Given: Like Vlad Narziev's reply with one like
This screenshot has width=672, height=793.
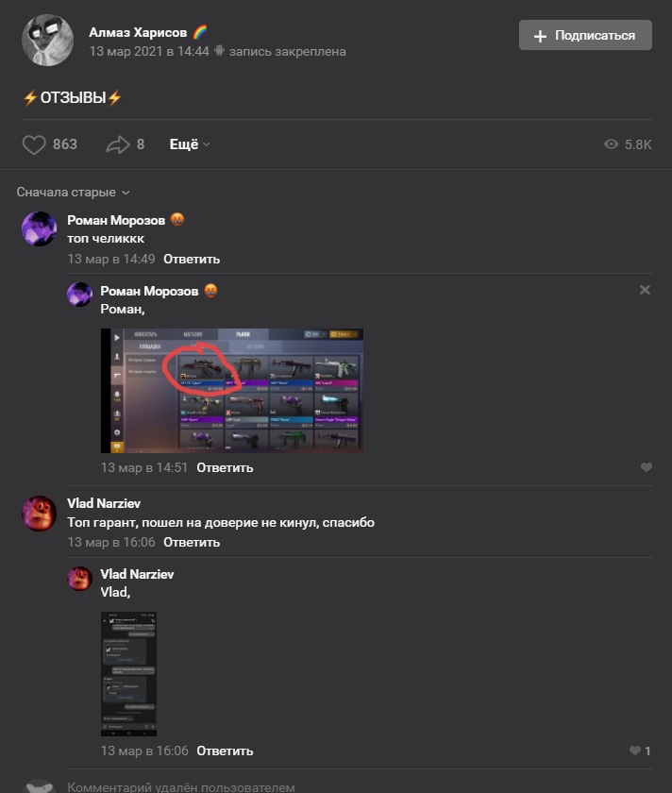Looking at the screenshot, I should 640,751.
